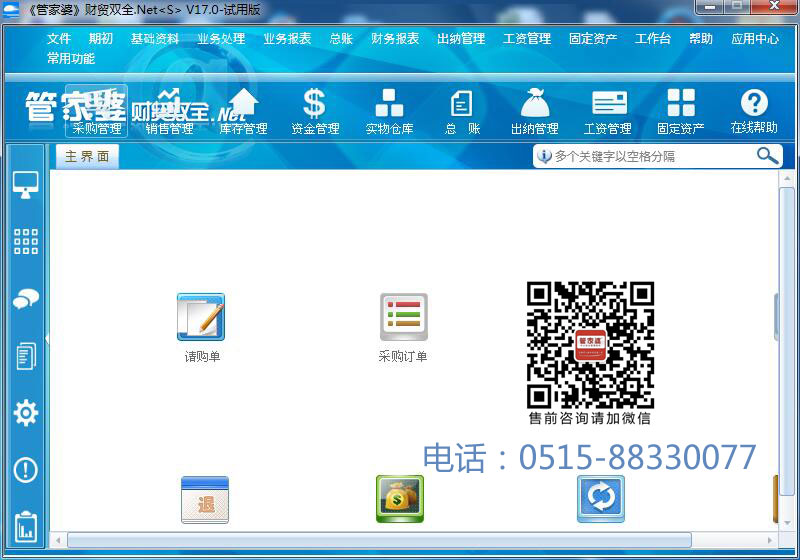
Task: Open the 文件 menu
Action: tap(59, 39)
